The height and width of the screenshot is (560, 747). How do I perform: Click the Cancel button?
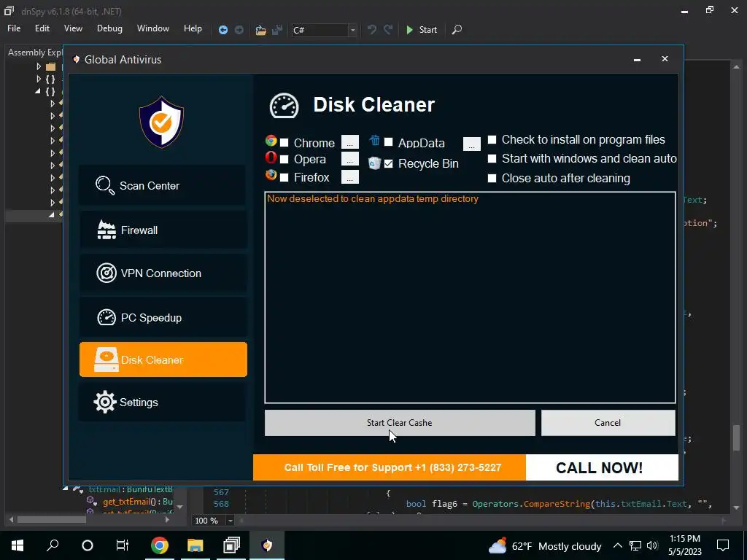tap(608, 423)
